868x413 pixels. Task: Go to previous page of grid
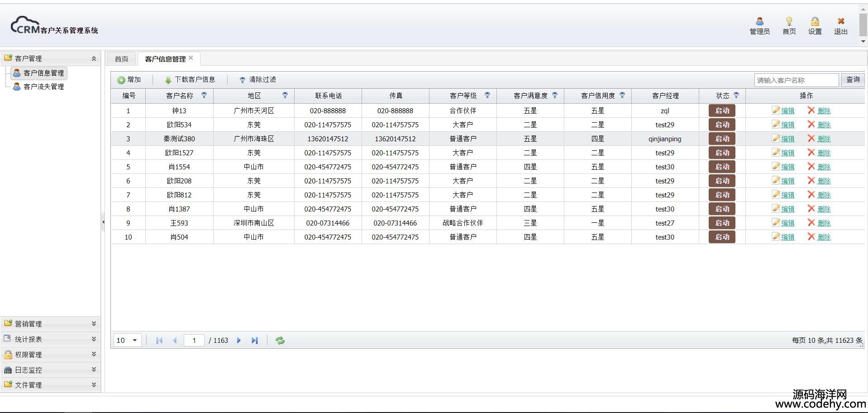point(175,341)
